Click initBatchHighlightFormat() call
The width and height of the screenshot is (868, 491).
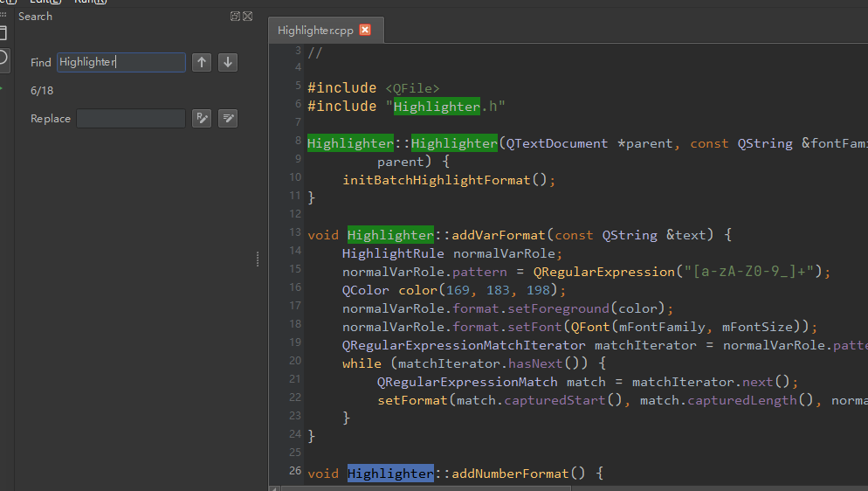pyautogui.click(x=448, y=180)
